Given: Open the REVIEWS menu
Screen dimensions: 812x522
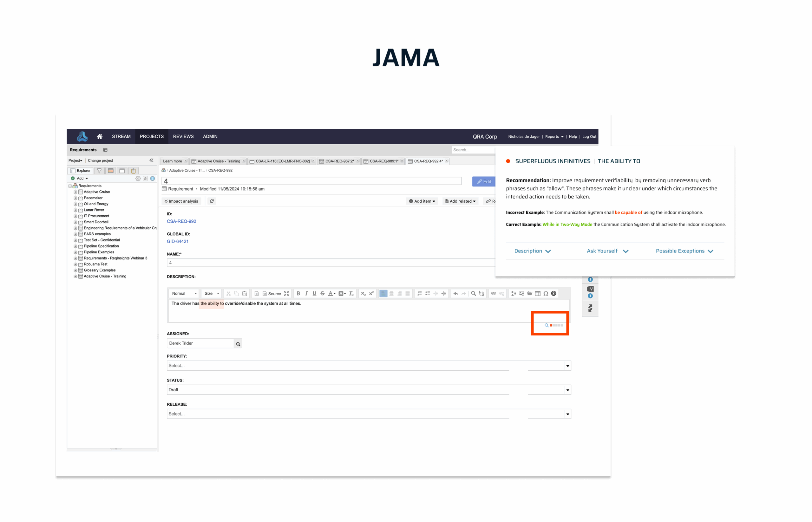Looking at the screenshot, I should 183,137.
